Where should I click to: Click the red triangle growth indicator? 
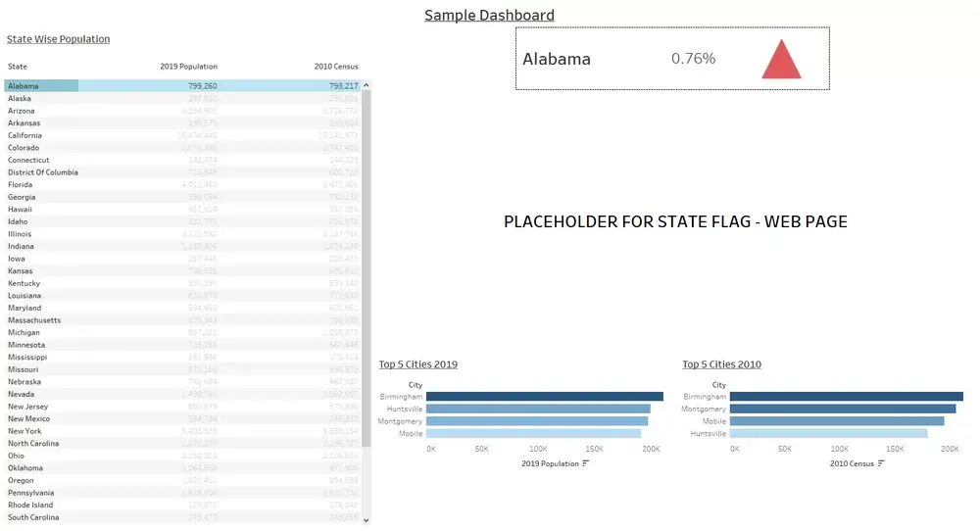click(x=781, y=60)
